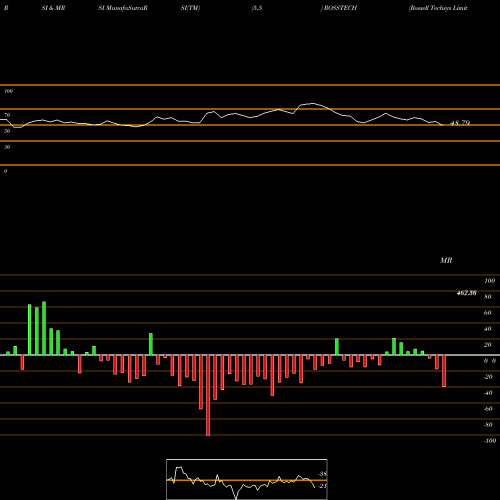The image size is (500, 500).
Task: Click the 70 level label on RSI axis
Action: pyautogui.click(x=7, y=115)
